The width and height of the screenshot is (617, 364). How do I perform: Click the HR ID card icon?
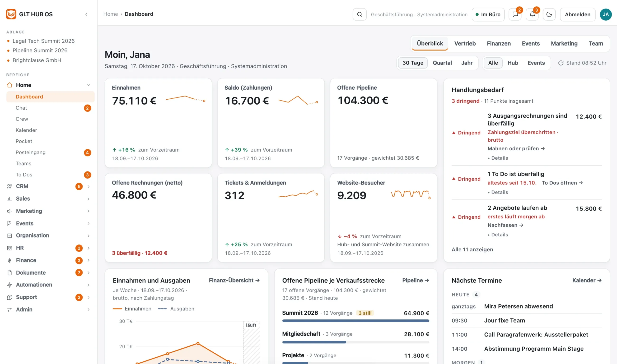pos(9,248)
